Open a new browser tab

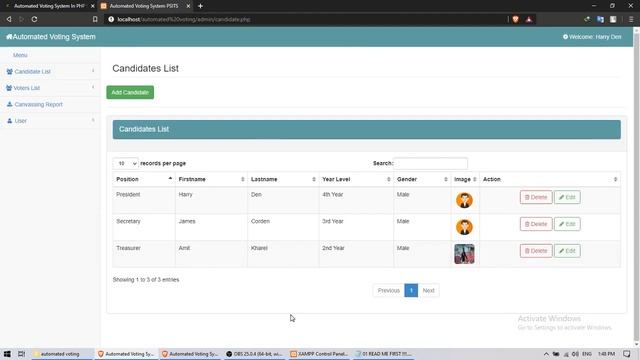coord(200,6)
